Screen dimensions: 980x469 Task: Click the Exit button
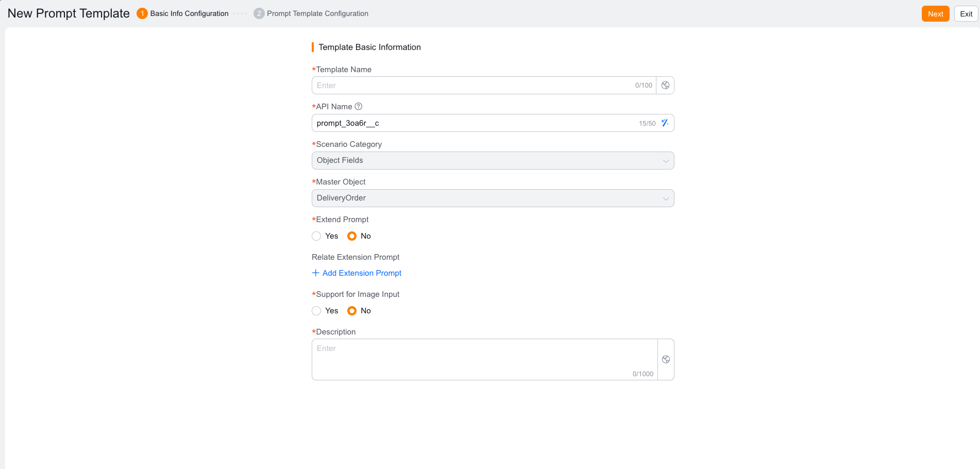coord(966,14)
